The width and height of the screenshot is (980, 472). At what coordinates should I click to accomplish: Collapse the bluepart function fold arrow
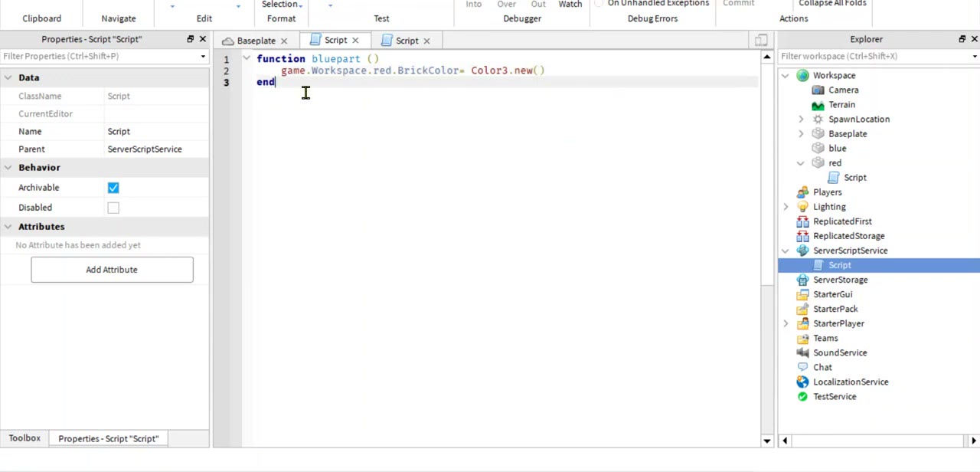pyautogui.click(x=247, y=58)
